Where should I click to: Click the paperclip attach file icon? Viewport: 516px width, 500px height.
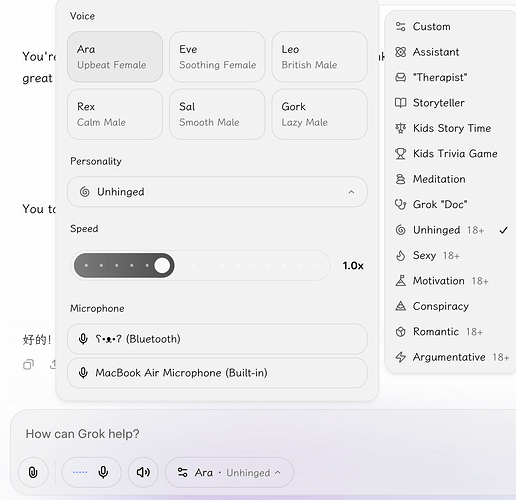(x=33, y=472)
